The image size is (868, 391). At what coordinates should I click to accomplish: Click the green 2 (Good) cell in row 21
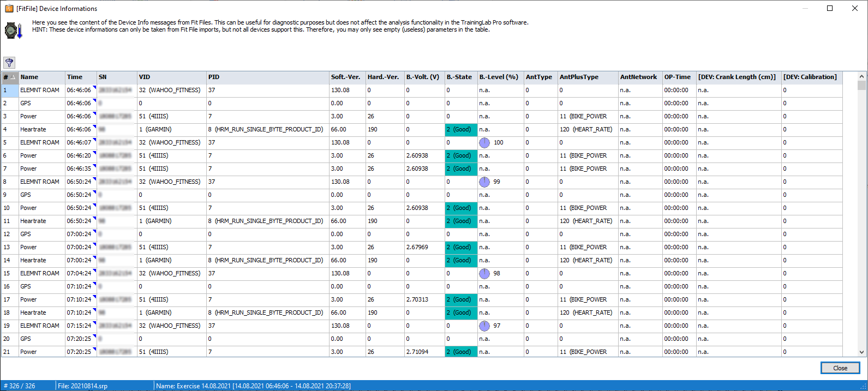point(461,352)
